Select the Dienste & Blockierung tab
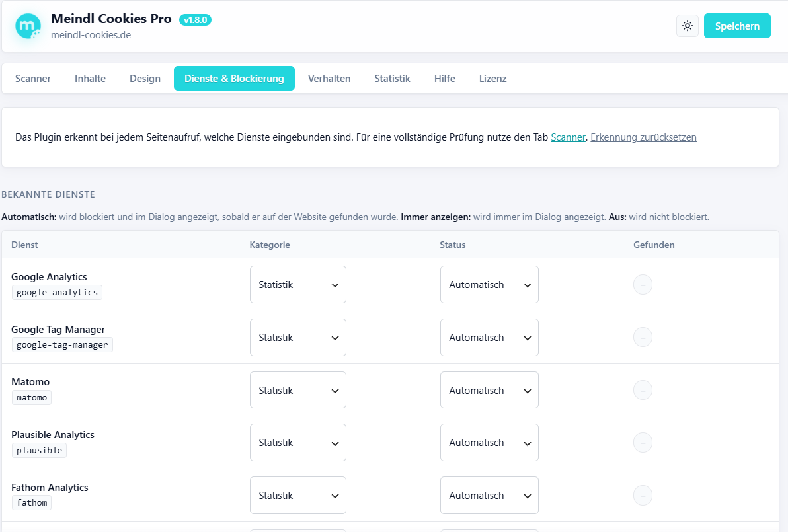The image size is (788, 532). click(x=234, y=79)
